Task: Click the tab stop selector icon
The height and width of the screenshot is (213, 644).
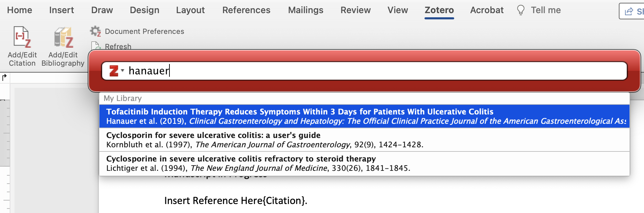Action: 4,77
